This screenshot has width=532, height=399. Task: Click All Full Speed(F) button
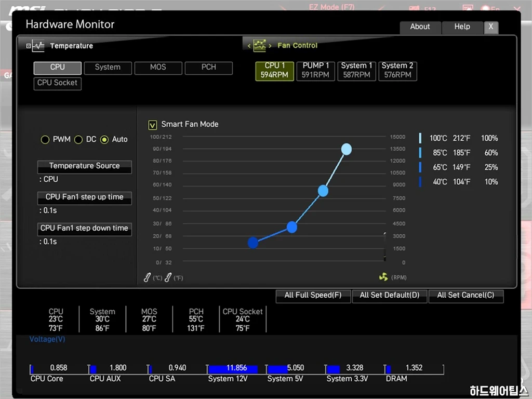click(x=313, y=296)
